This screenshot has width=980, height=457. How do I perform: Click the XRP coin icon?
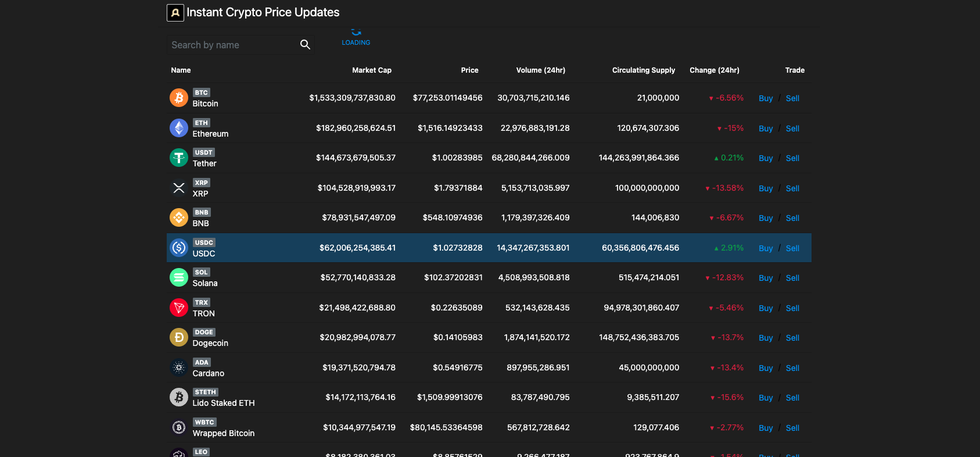point(179,188)
